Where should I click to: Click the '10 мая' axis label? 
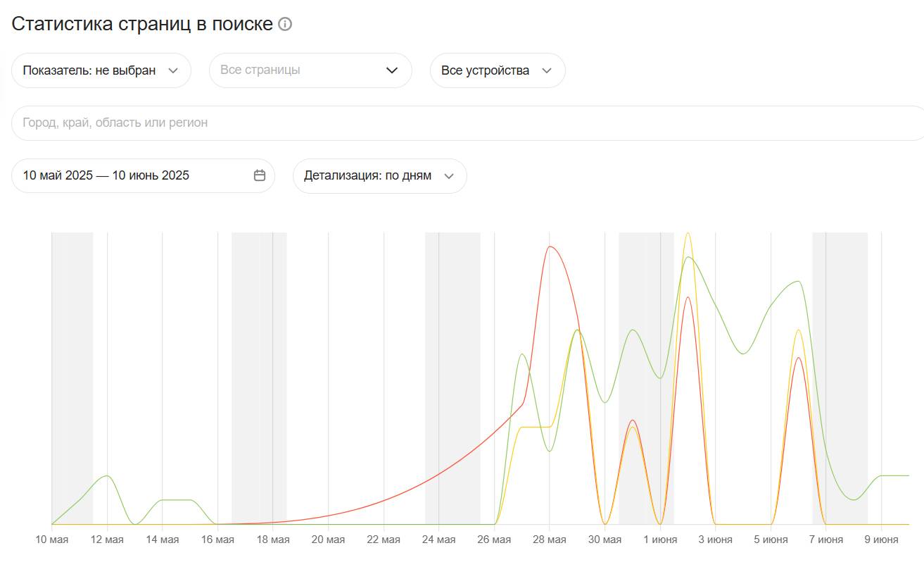coord(51,540)
